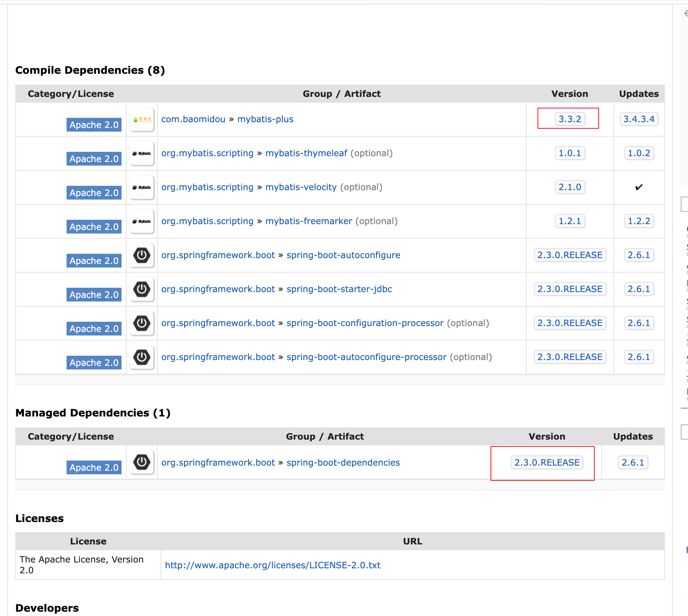
Task: Open mybatis-freemarker update 1.2.2
Action: pyautogui.click(x=639, y=221)
